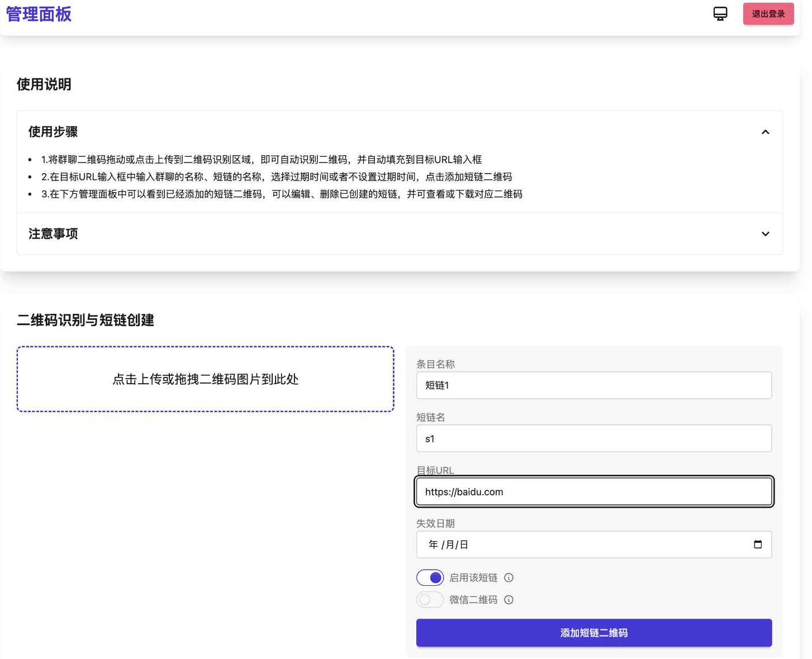The width and height of the screenshot is (812, 659).
Task: Select the 使用说明 section heading
Action: [x=44, y=84]
